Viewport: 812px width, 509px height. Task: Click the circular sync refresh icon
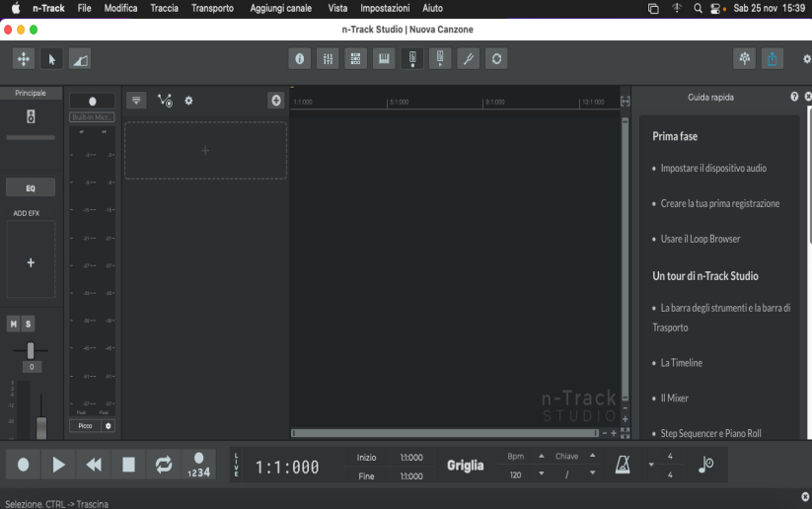496,58
